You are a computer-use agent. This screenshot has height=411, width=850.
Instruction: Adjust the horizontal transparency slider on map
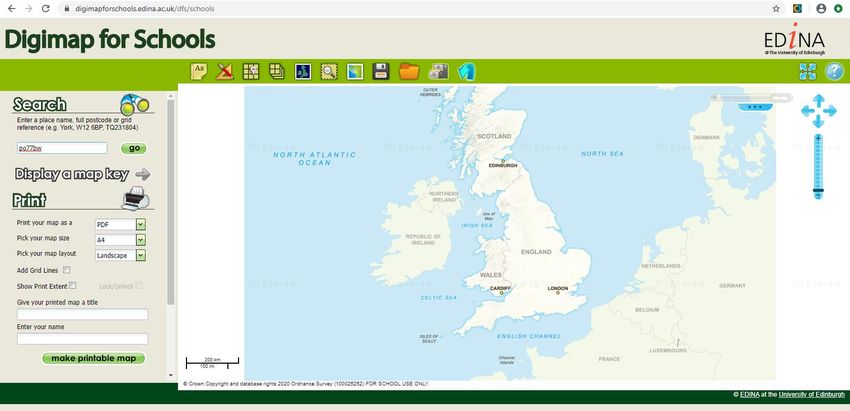tap(751, 98)
